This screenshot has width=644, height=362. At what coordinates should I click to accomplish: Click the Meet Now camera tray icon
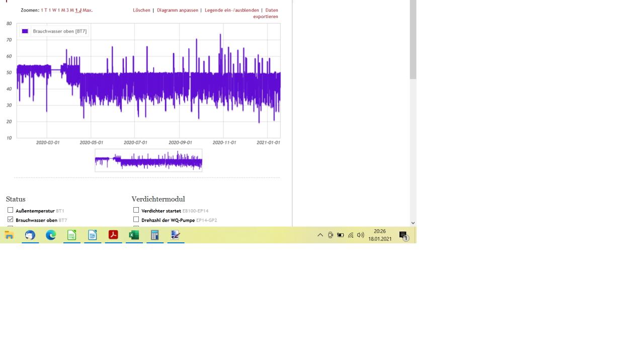click(331, 235)
